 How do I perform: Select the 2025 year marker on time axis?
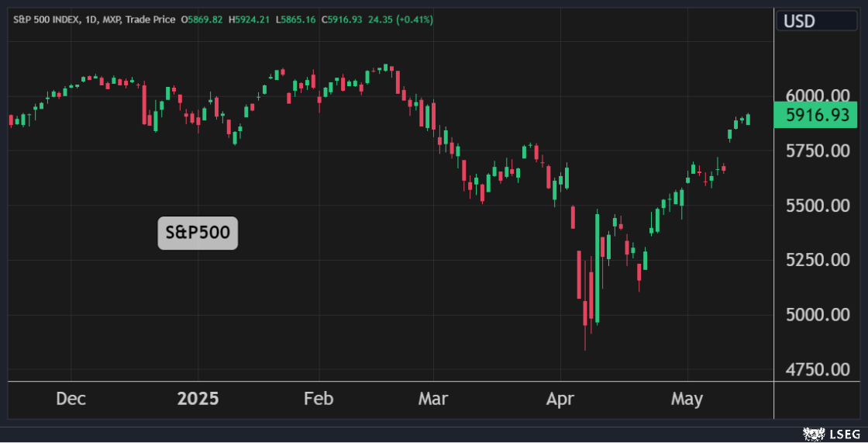coord(198,399)
